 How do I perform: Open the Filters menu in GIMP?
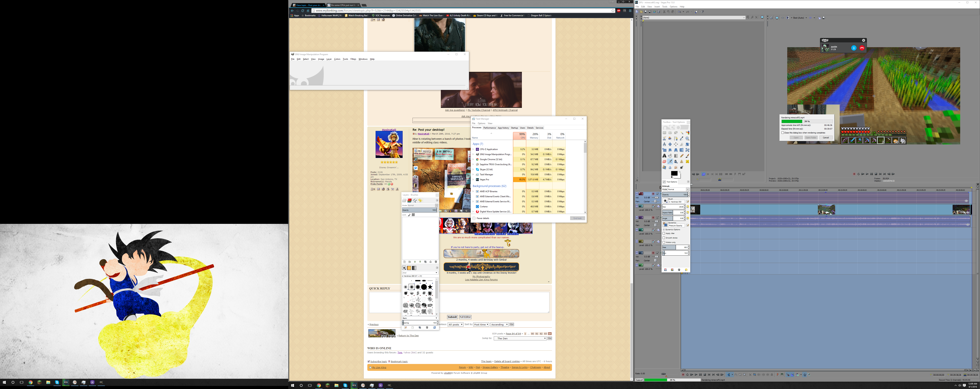click(x=353, y=59)
